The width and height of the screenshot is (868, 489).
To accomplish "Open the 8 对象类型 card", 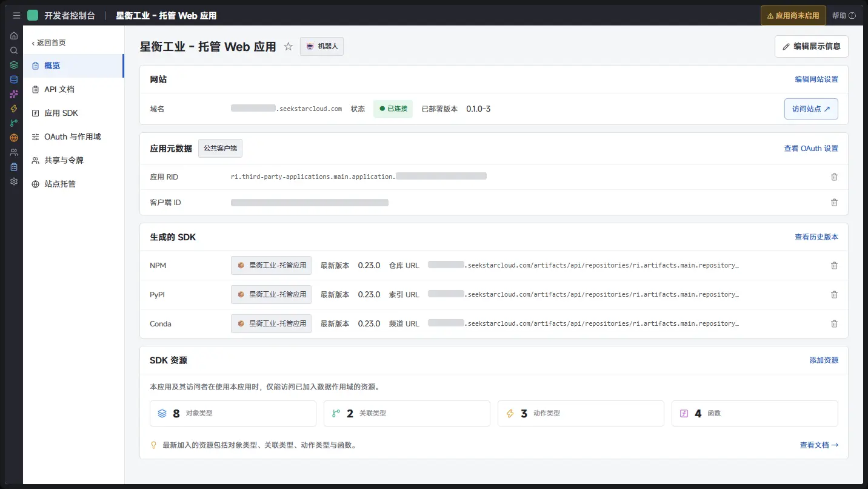I will (x=233, y=413).
